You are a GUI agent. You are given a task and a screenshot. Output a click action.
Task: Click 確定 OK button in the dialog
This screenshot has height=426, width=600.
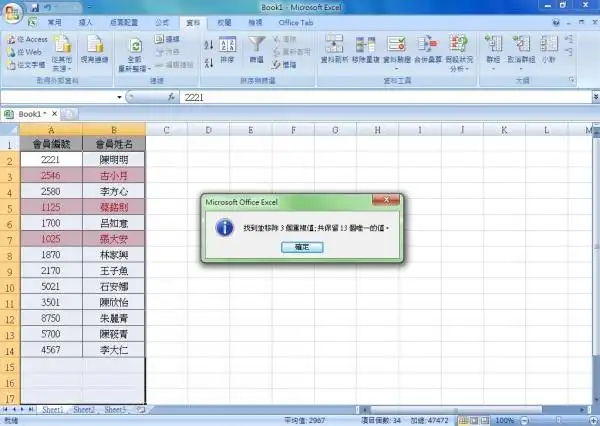click(x=302, y=247)
